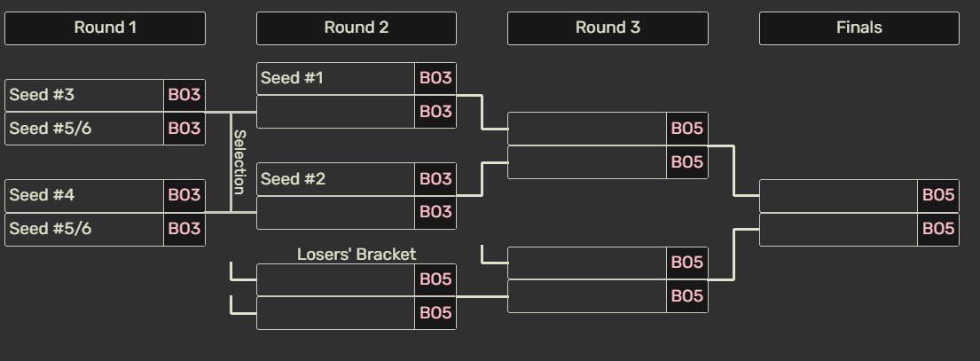Click the BO3 badge beside Seed #1
Screen dimensions: 980x361
click(435, 78)
